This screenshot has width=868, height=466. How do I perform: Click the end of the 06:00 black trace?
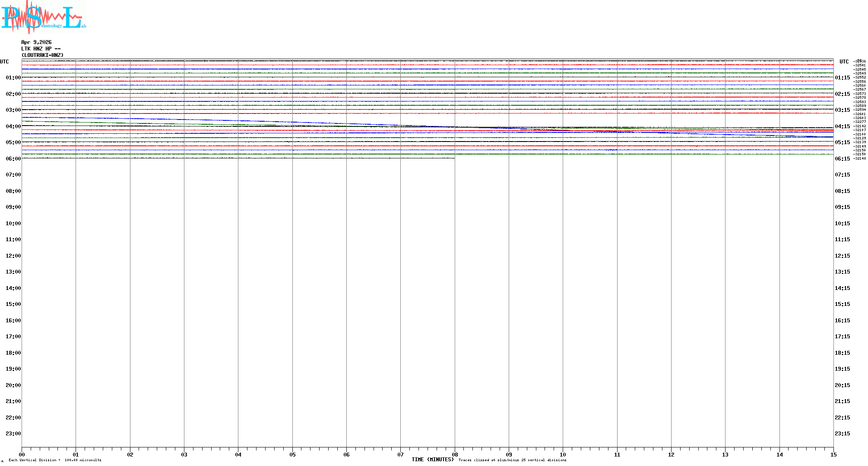click(x=454, y=158)
